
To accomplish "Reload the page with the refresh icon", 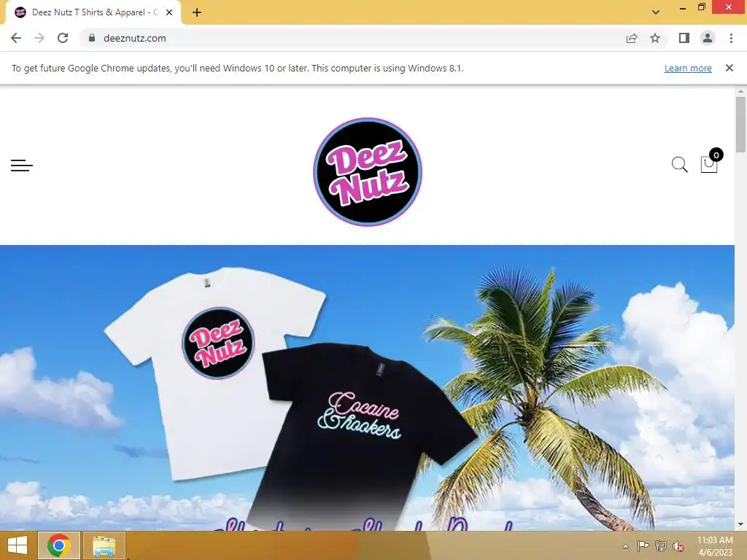I will click(63, 38).
